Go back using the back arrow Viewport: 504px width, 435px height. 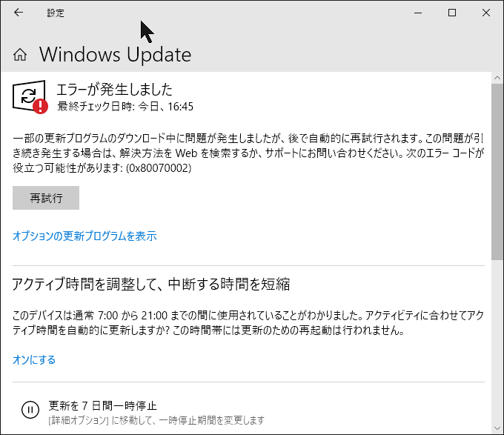pos(19,13)
